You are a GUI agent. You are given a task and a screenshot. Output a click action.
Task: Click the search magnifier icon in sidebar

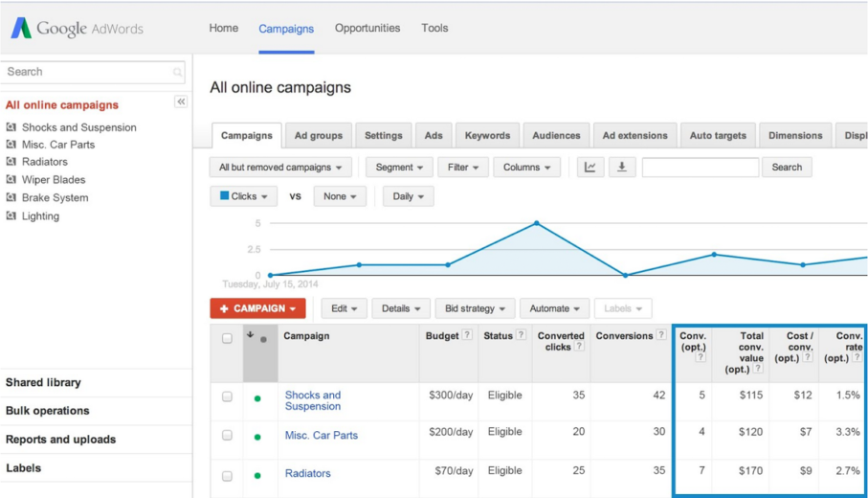pos(177,72)
